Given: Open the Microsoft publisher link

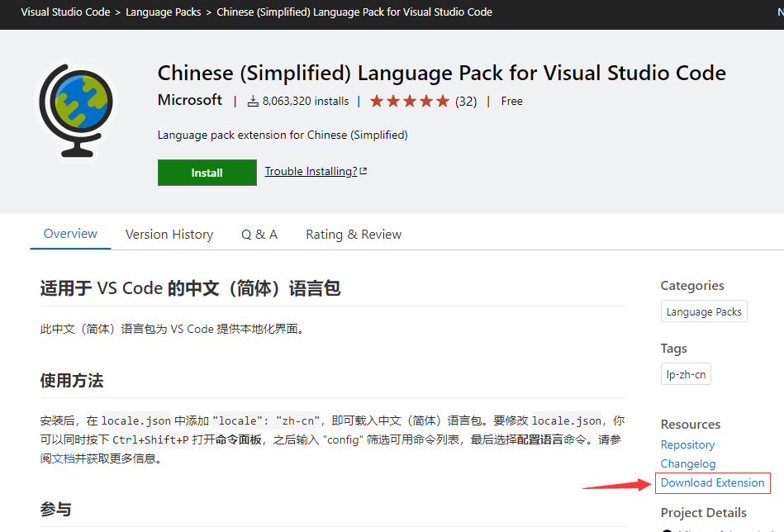Looking at the screenshot, I should (x=190, y=100).
